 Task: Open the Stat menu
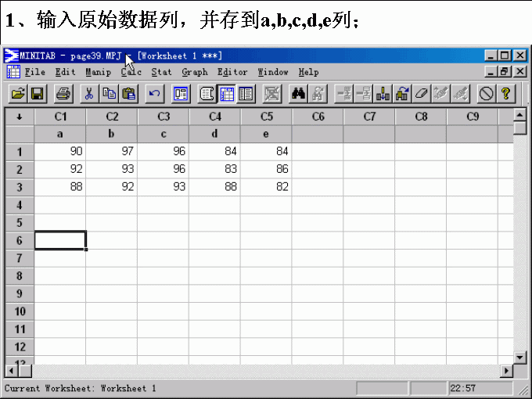click(161, 72)
